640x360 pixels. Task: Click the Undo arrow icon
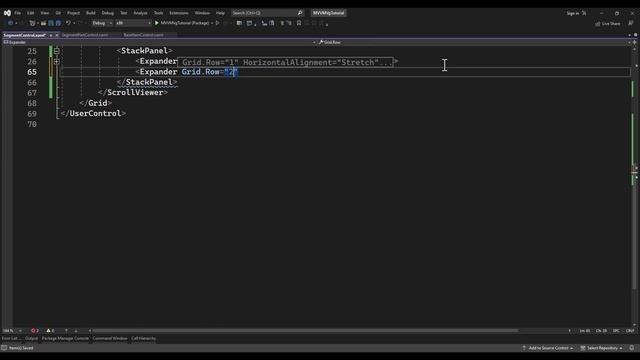[x=68, y=23]
